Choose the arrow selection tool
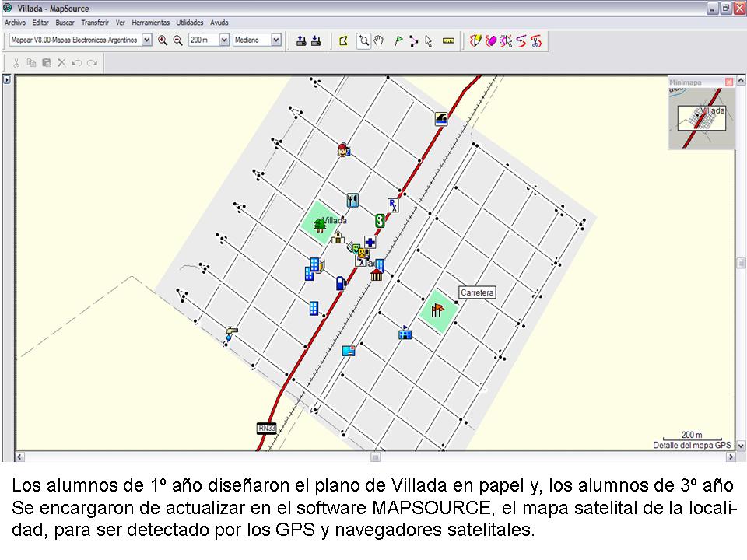Screen dimensions: 747x560 428,40
